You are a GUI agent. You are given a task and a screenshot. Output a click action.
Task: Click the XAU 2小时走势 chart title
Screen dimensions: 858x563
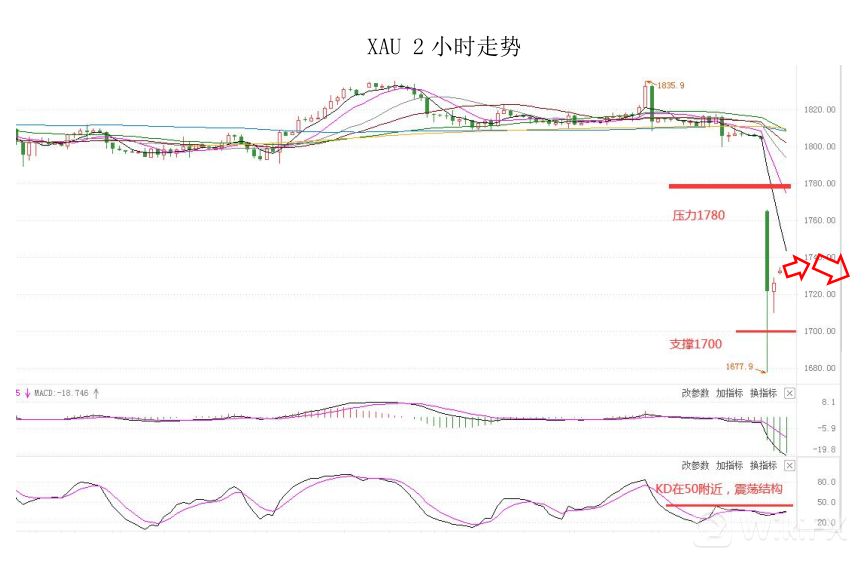click(x=444, y=47)
